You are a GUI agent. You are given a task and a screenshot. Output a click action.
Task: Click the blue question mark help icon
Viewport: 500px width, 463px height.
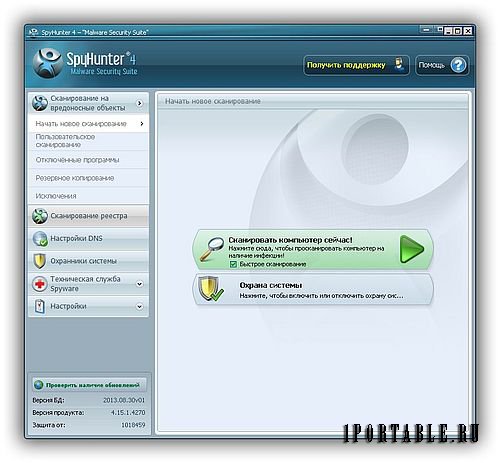click(x=458, y=65)
